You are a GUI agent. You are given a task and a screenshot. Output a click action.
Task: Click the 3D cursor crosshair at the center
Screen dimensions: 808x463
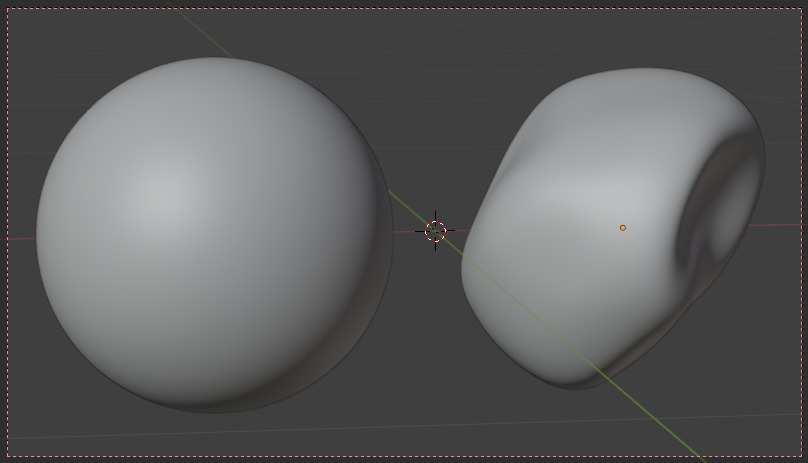point(435,231)
